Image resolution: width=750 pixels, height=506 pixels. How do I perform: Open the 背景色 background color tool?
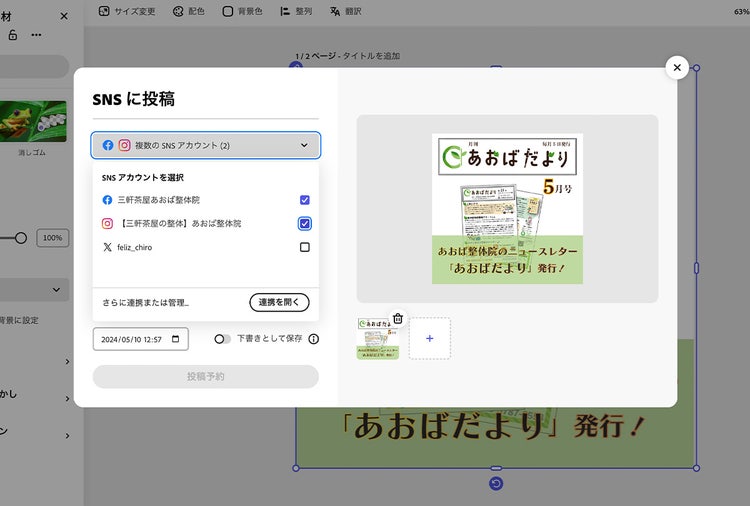(243, 11)
